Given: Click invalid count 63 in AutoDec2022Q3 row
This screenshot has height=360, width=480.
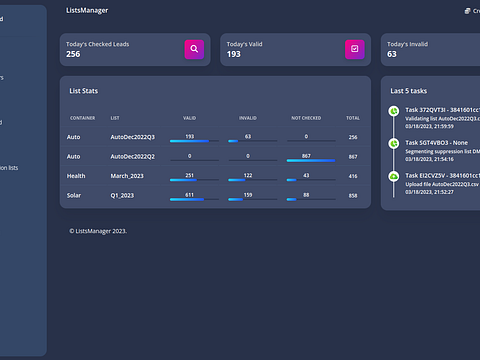Looking at the screenshot, I should tap(248, 136).
